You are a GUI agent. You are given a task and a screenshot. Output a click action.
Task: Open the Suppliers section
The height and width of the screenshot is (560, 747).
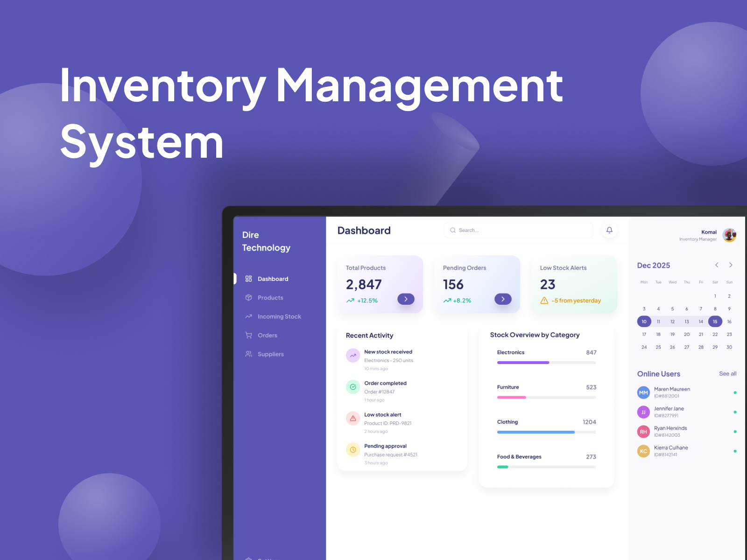271,354
